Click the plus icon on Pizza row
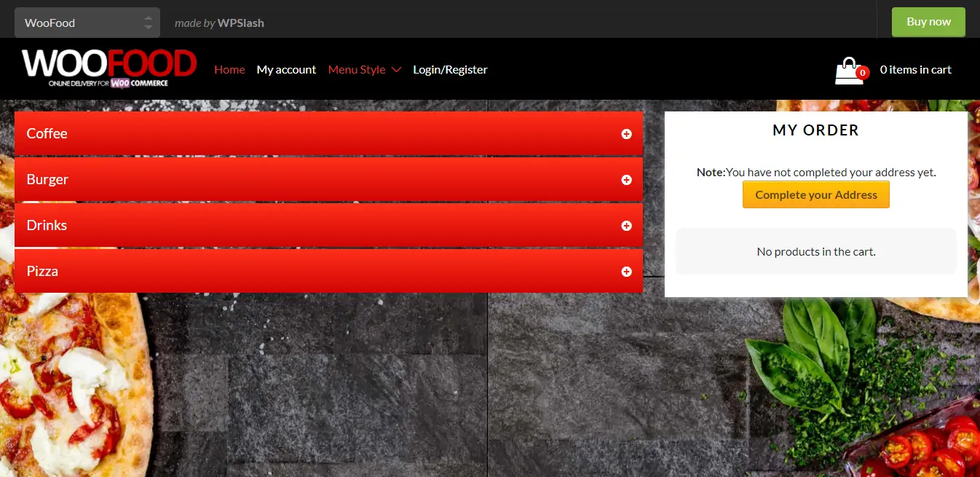This screenshot has height=477, width=980. 626,272
